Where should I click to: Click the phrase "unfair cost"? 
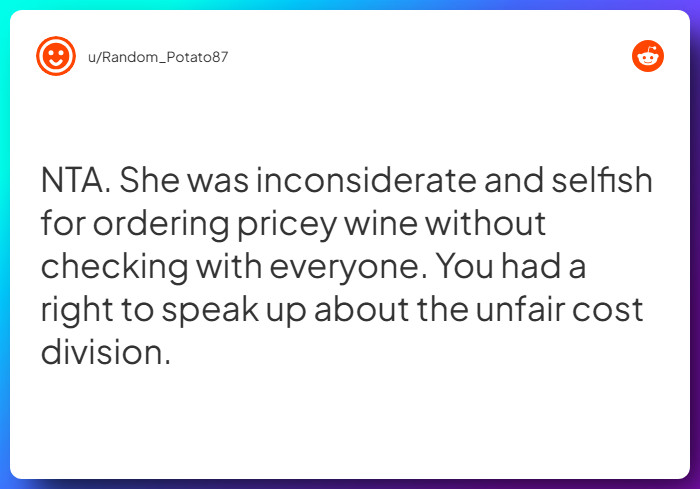pyautogui.click(x=559, y=310)
